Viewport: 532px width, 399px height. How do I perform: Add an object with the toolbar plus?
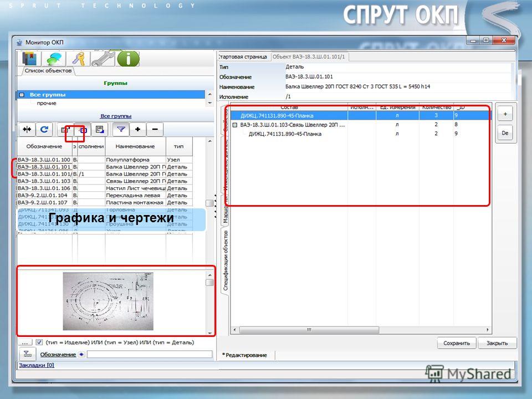(138, 129)
